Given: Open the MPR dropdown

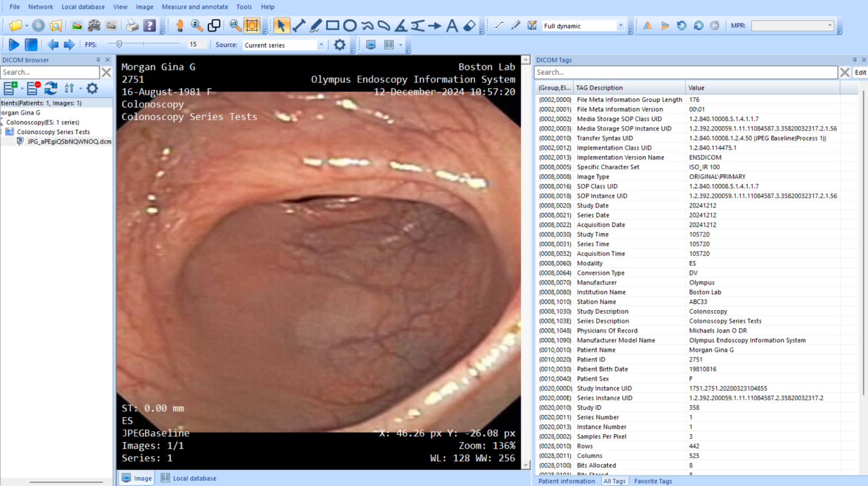Looking at the screenshot, I should pos(829,25).
